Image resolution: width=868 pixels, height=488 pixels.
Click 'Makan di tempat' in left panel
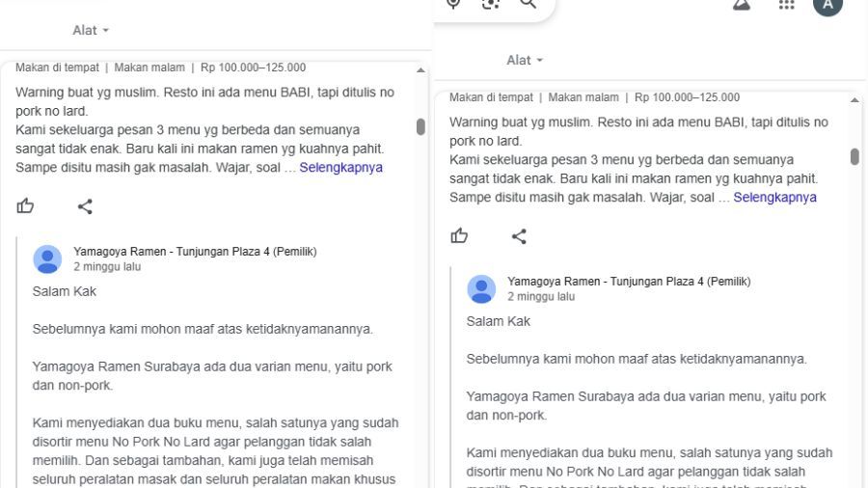click(x=57, y=68)
